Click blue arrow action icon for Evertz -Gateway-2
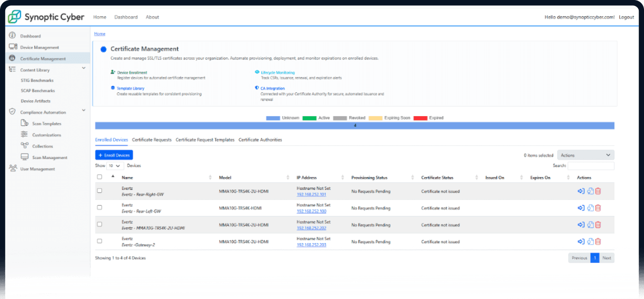The image size is (644, 299). pyautogui.click(x=581, y=241)
